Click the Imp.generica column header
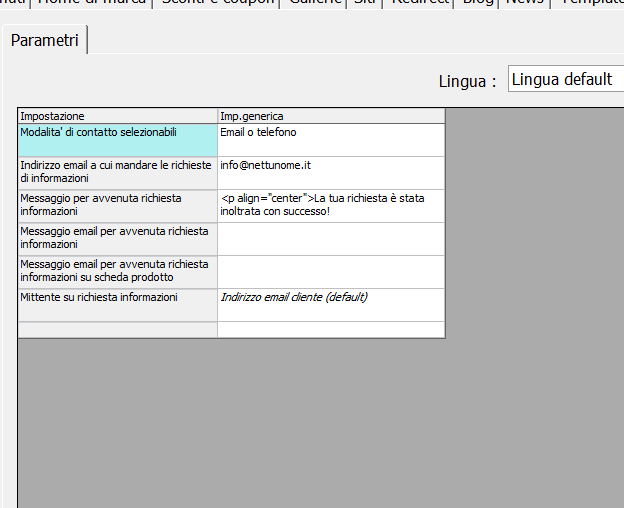 click(331, 116)
